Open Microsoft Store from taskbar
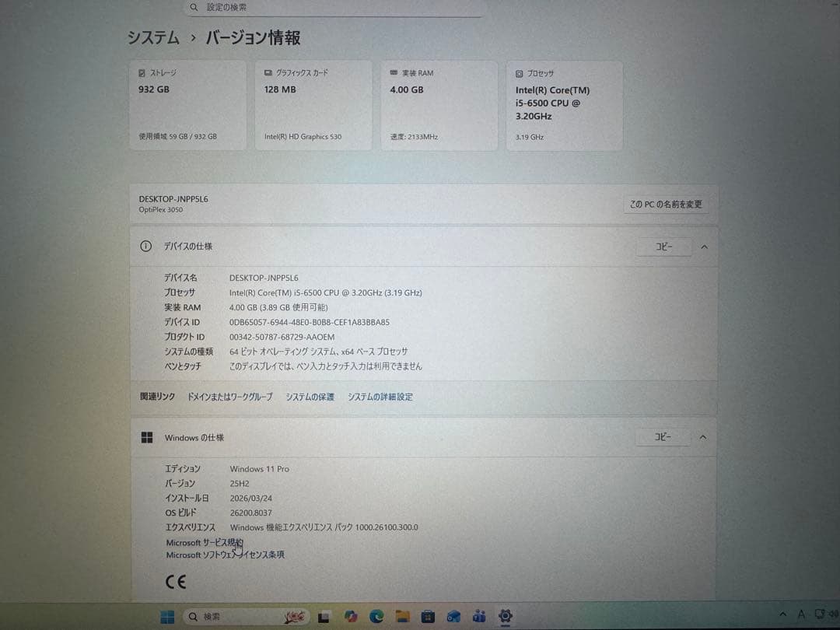 (x=428, y=617)
